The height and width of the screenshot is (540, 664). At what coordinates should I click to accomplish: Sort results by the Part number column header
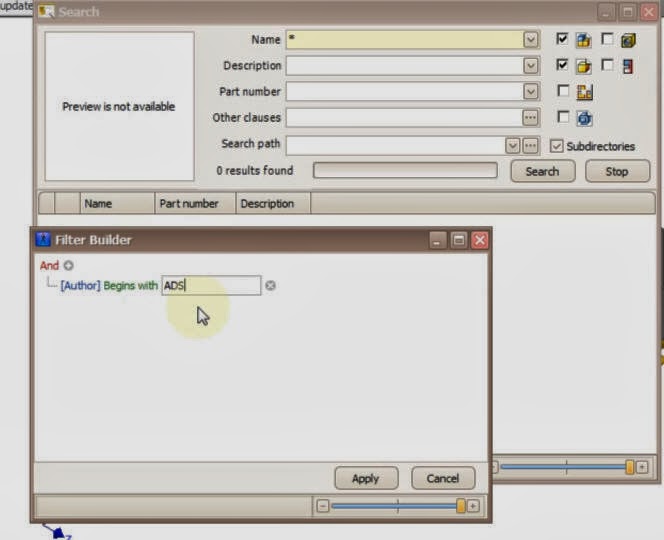(x=195, y=204)
